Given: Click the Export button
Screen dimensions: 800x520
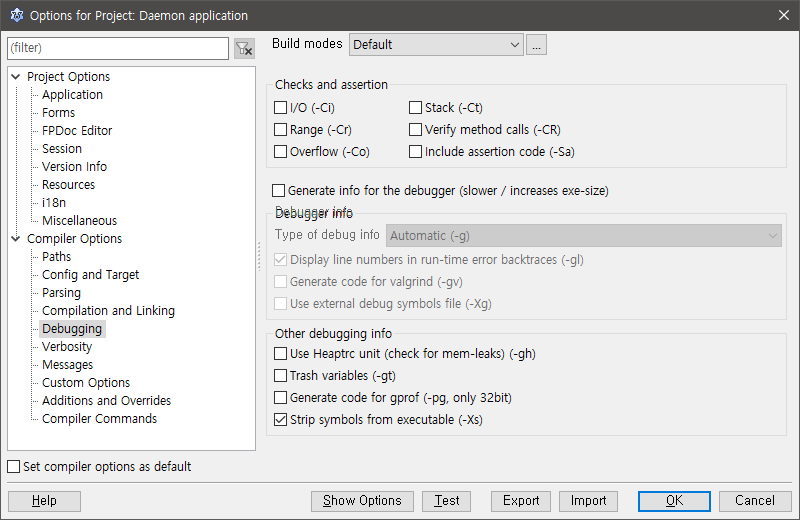Looking at the screenshot, I should [521, 501].
